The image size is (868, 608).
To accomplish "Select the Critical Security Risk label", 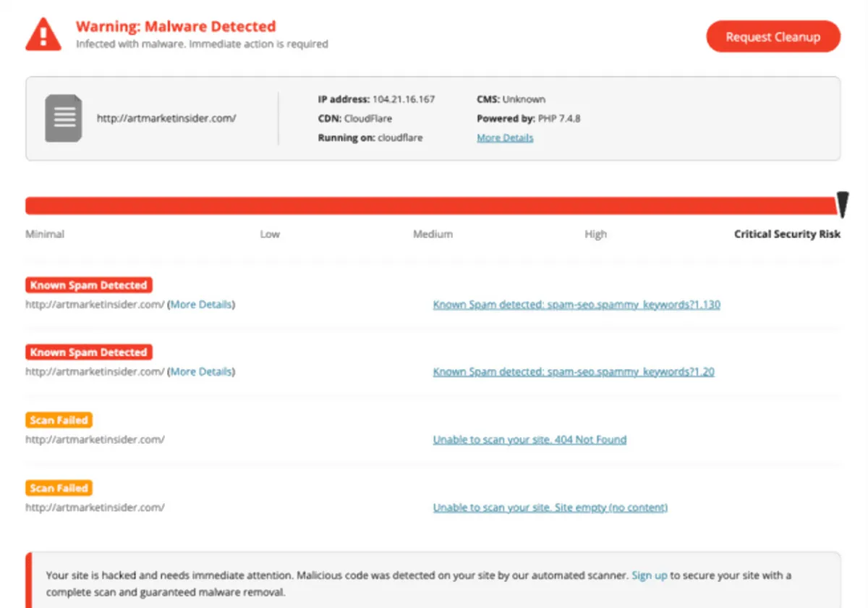I will tap(787, 235).
